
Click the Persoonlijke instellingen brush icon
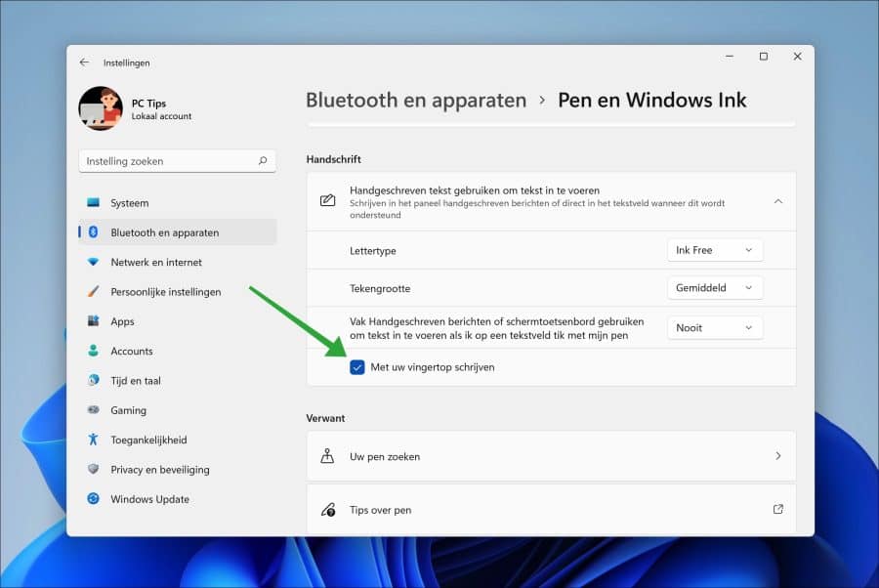coord(93,291)
